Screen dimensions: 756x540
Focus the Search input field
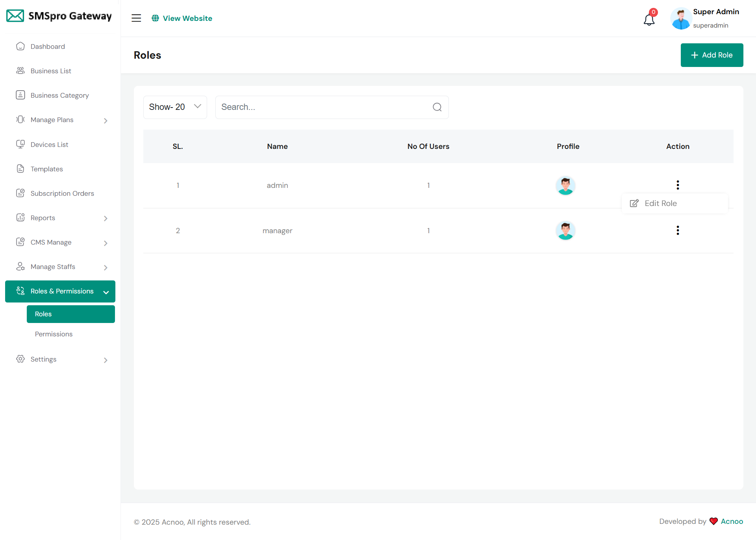tap(323, 107)
